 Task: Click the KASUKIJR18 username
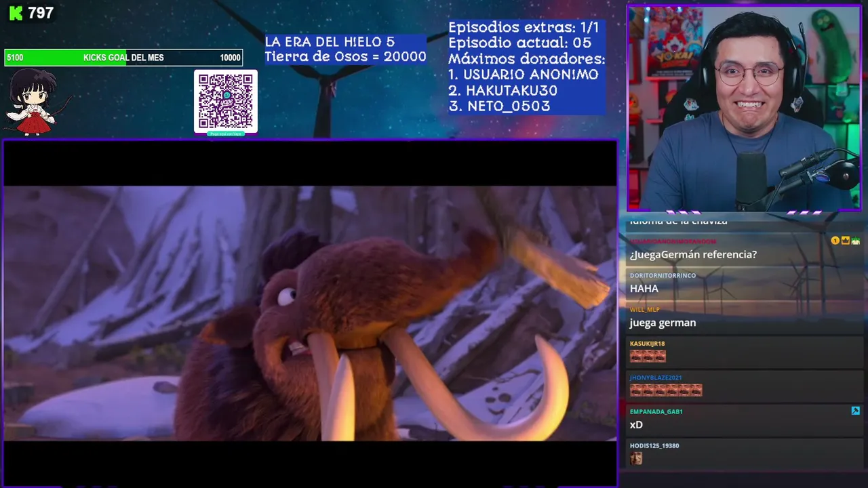[647, 344]
